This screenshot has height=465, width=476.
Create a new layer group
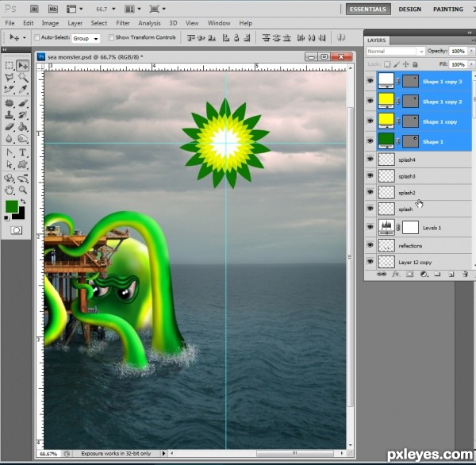point(437,275)
